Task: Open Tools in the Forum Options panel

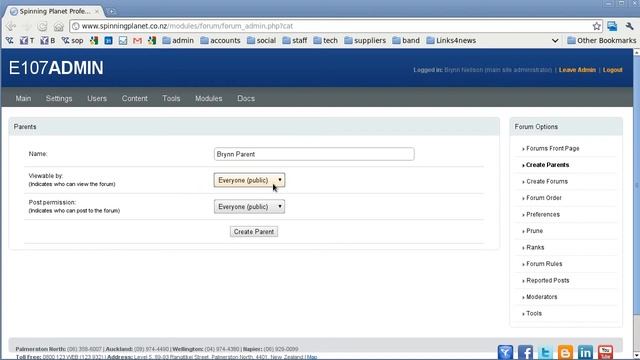Action: click(x=534, y=313)
